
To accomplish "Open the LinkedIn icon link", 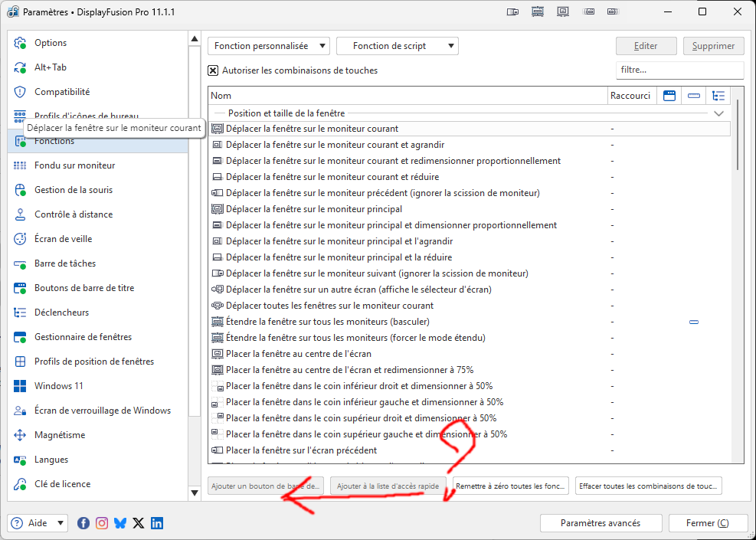I will pyautogui.click(x=157, y=523).
